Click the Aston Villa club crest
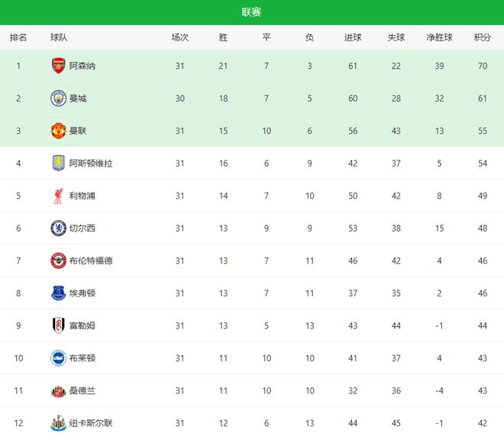Image resolution: width=504 pixels, height=437 pixels. tap(58, 163)
